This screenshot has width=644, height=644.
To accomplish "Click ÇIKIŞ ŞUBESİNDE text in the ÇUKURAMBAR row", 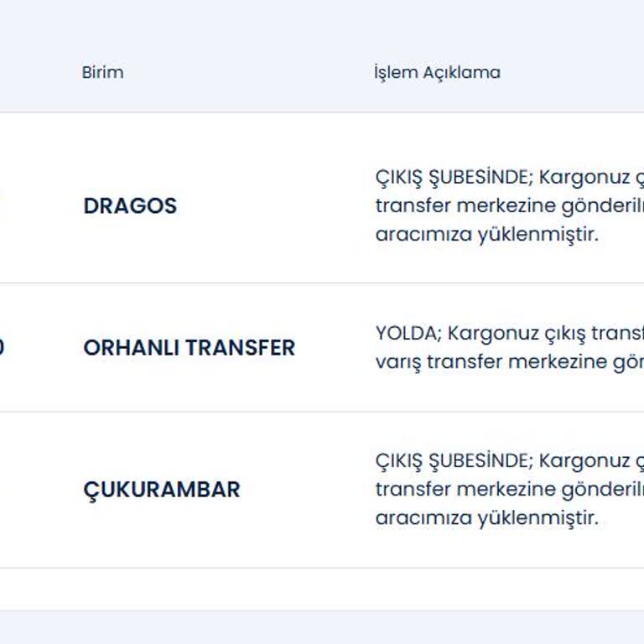I will [454, 461].
